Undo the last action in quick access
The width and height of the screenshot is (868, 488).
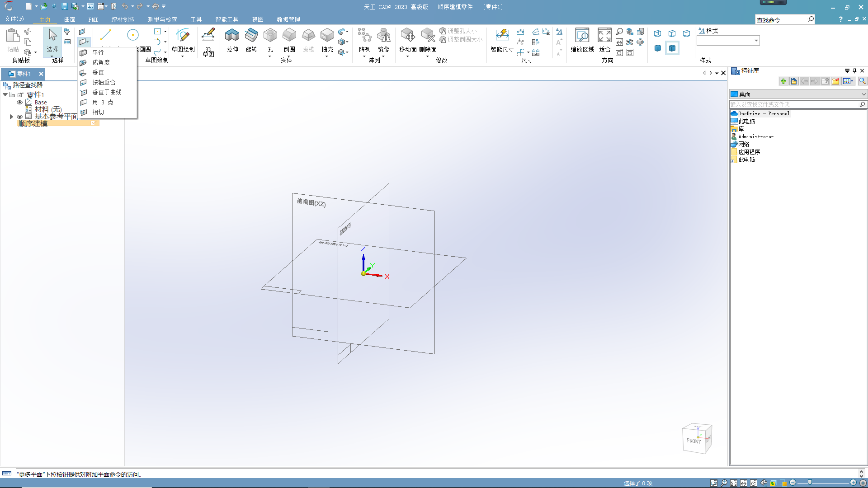125,6
